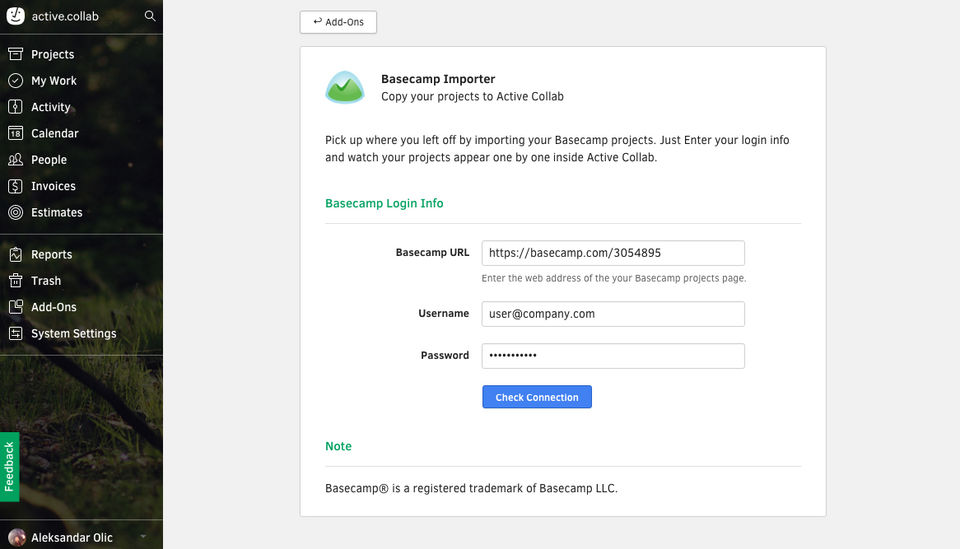The image size is (960, 549).
Task: Click the Password input field
Action: click(613, 356)
